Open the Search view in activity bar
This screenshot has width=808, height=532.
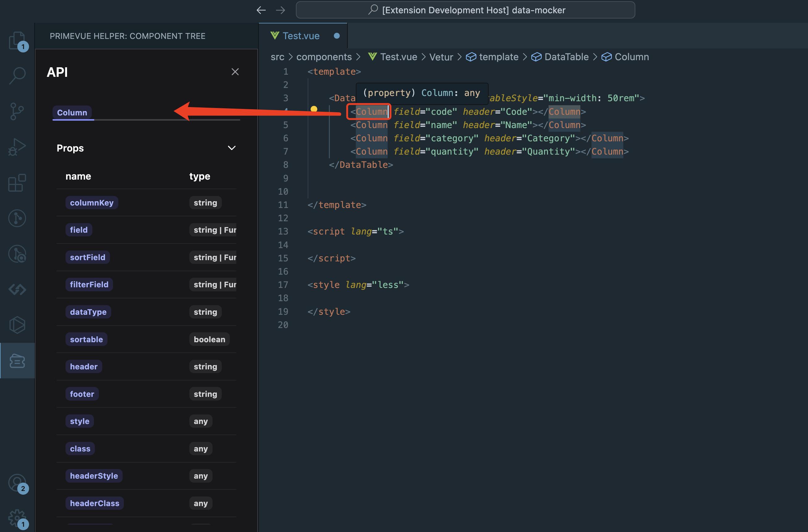(17, 76)
